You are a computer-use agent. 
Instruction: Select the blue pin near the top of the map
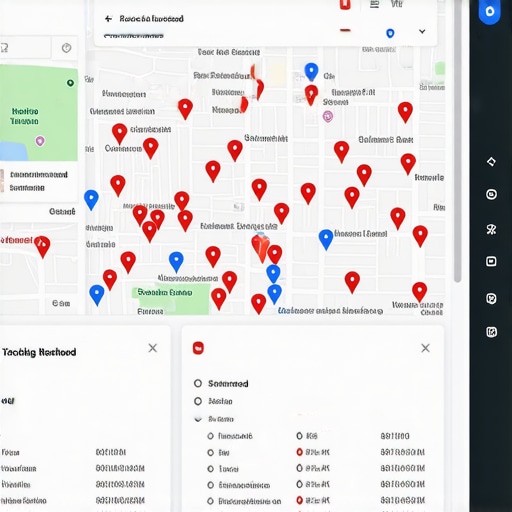[x=311, y=71]
